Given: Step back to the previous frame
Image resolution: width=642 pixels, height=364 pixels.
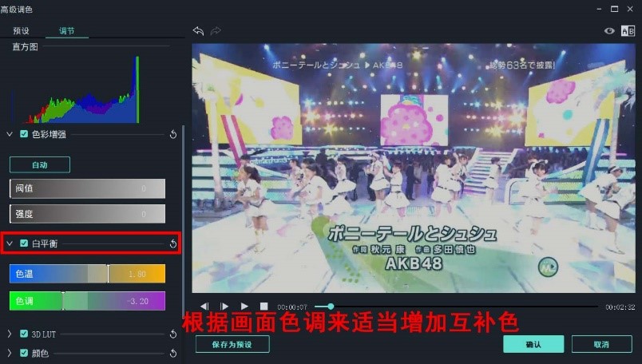Looking at the screenshot, I should pyautogui.click(x=204, y=306).
